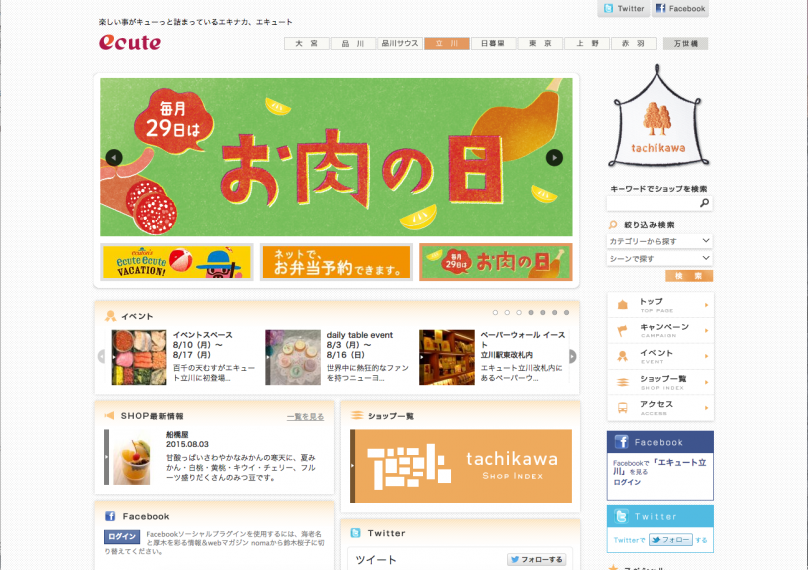Click the megaphone icon next to SHOP最新情報
The image size is (808, 570).
pos(109,415)
